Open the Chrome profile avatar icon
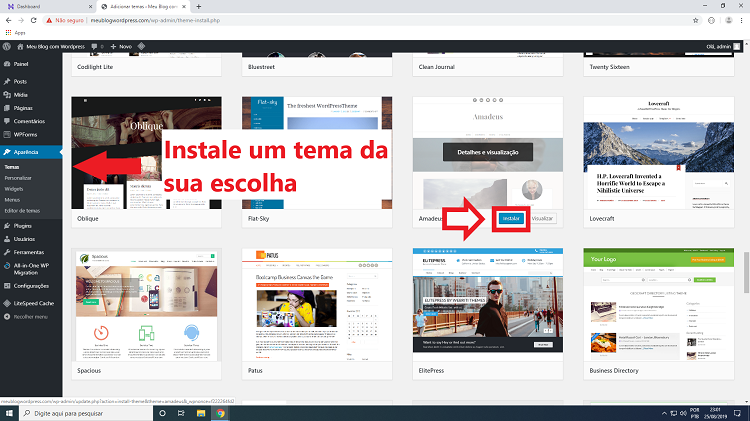750x421 pixels. point(728,20)
